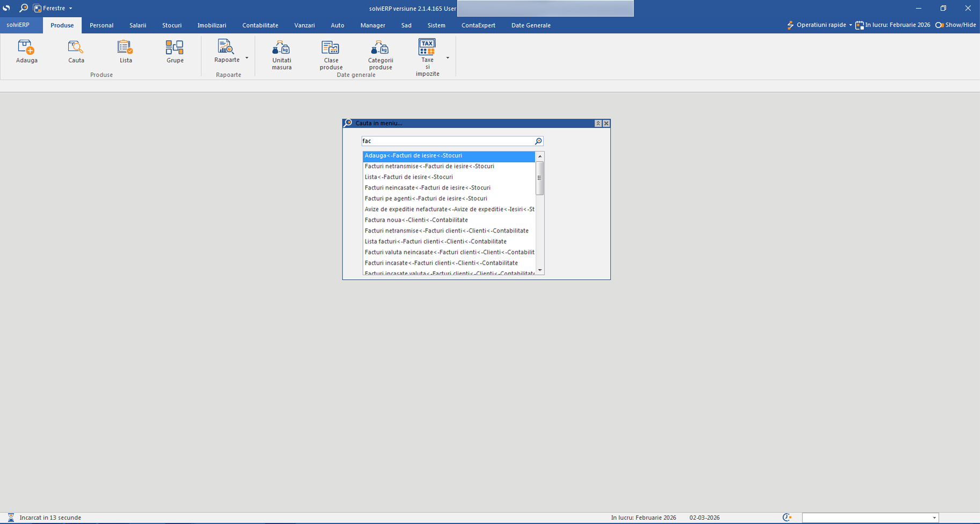Viewport: 980px width, 524px height.
Task: Toggle the Show/Hide switch
Action: click(940, 25)
